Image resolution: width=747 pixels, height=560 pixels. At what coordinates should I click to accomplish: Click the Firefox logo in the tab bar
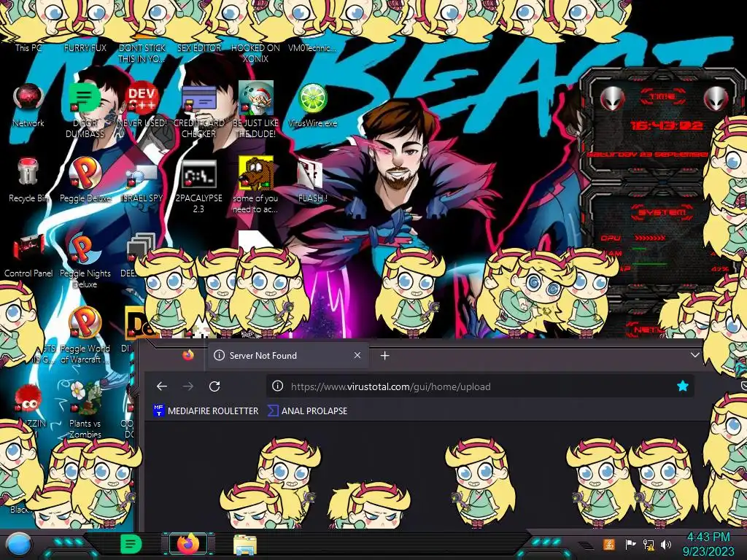(x=188, y=355)
